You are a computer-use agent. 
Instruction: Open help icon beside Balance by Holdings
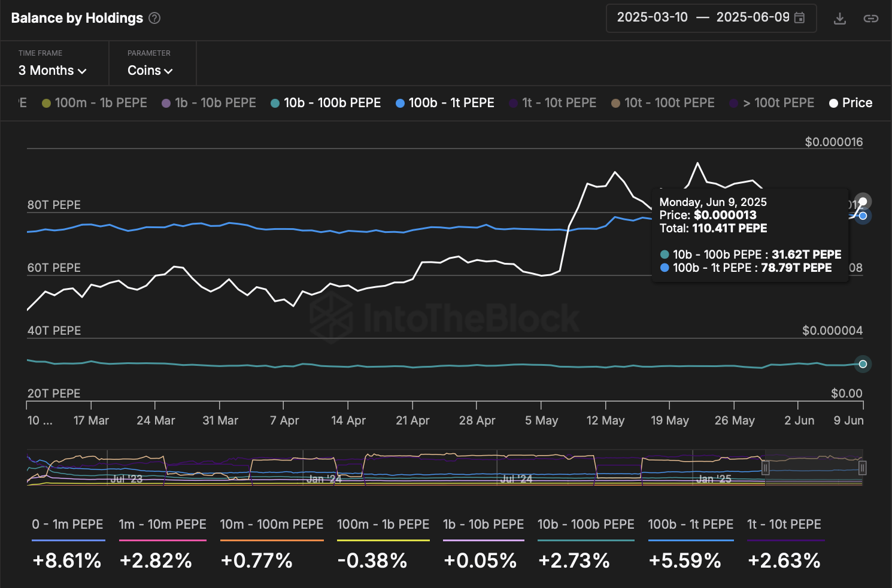click(154, 18)
